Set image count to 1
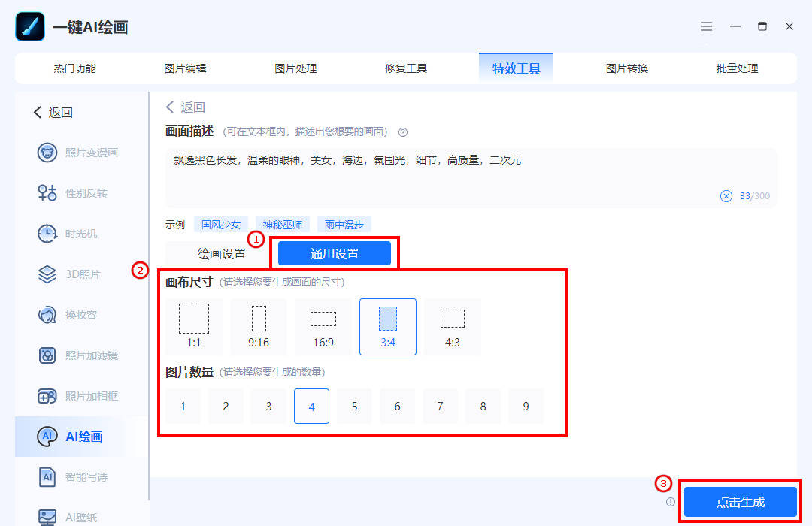 [x=183, y=407]
